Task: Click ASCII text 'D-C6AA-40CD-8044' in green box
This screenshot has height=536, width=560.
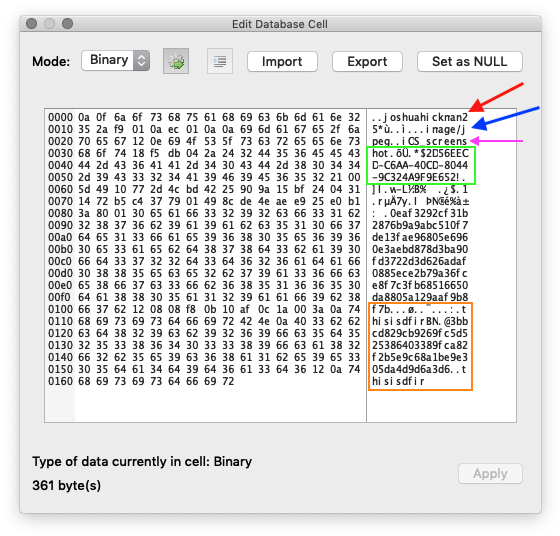Action: pyautogui.click(x=420, y=165)
